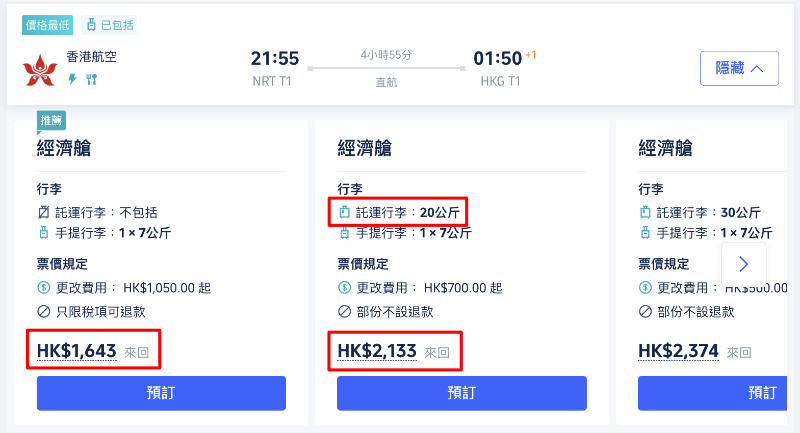Image resolution: width=800 pixels, height=433 pixels.
Task: Click the 價格最低 tag
Action: tap(47, 25)
